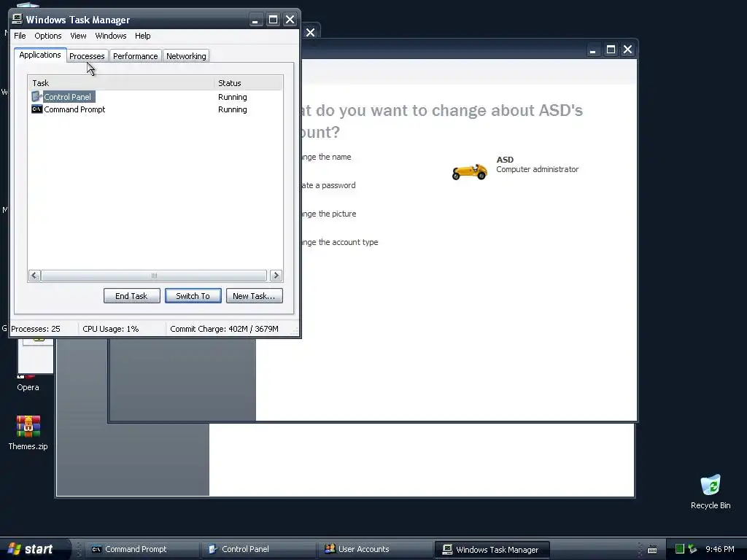Click the 'Computer administrator' account type label
This screenshot has height=560, width=747.
(x=538, y=169)
